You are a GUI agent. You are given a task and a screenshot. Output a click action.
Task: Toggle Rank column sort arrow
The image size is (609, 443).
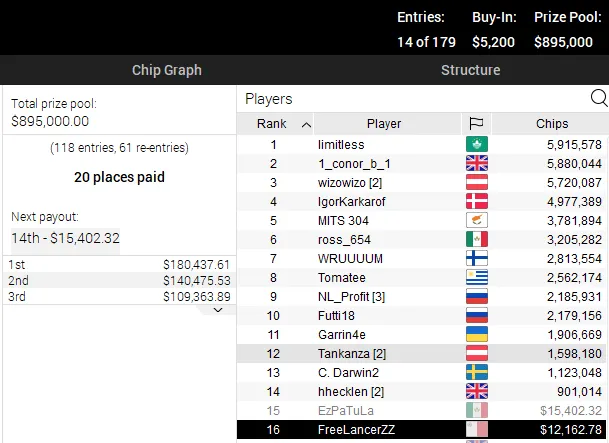[305, 124]
